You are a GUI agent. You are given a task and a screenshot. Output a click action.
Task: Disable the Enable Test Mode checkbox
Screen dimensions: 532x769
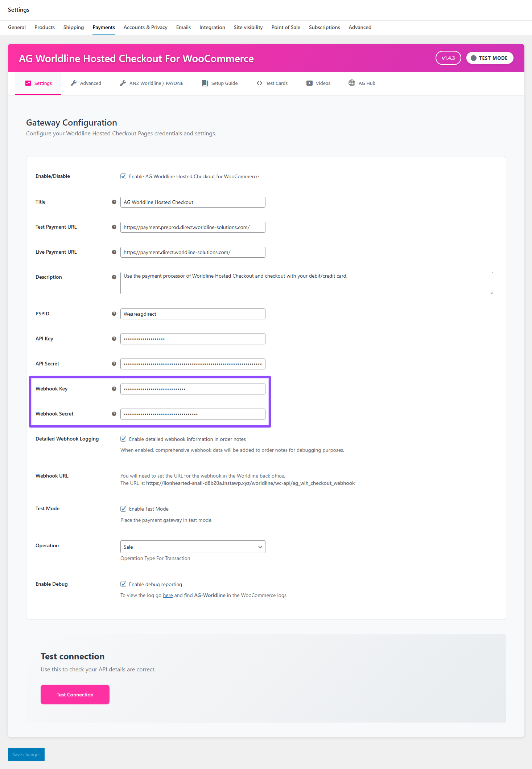[123, 509]
